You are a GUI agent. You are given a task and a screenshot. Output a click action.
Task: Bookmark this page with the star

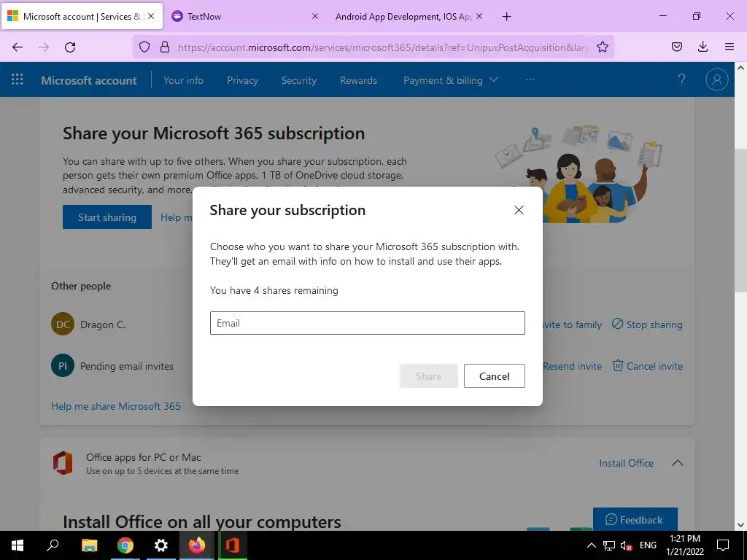602,47
